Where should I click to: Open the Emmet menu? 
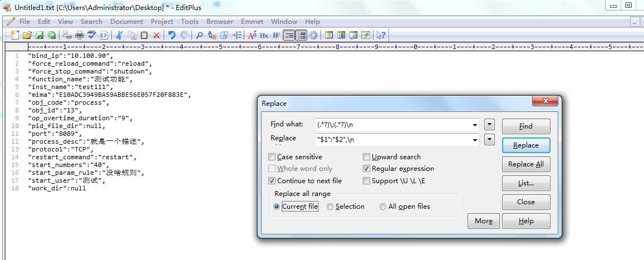252,21
